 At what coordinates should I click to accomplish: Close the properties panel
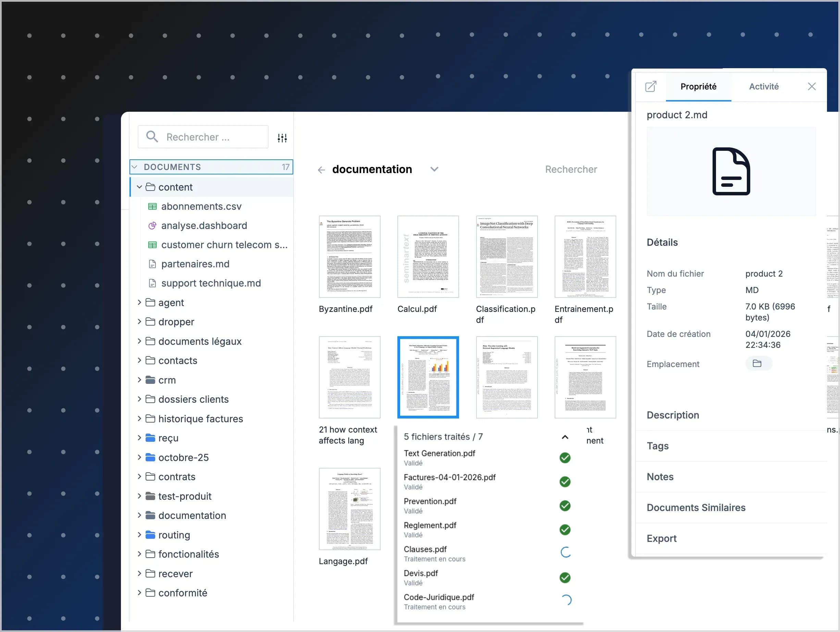coord(812,87)
